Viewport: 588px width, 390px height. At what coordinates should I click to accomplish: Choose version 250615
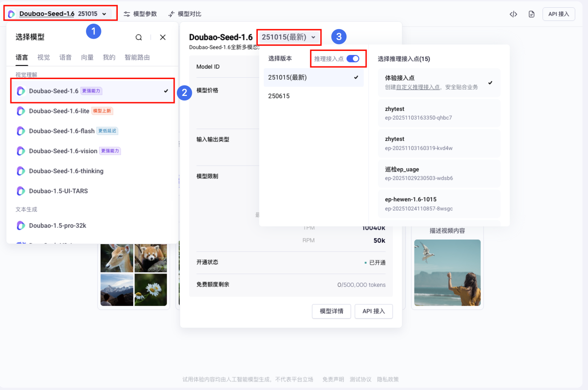[314, 96]
